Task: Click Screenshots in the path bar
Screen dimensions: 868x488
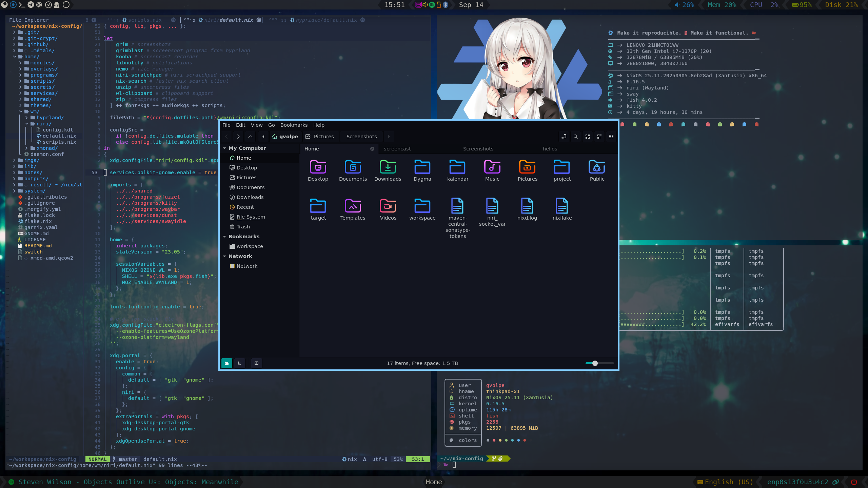Action: [x=361, y=137]
